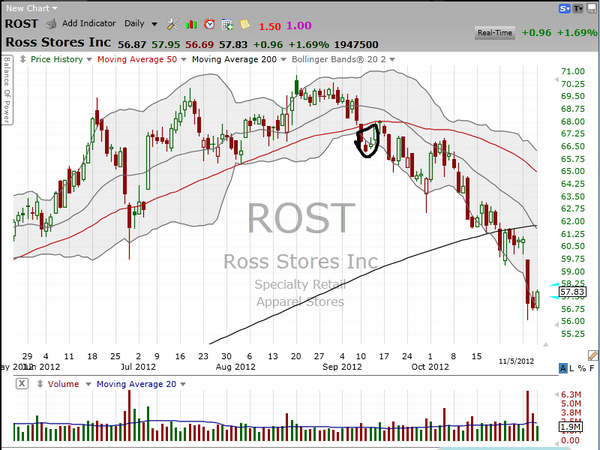Click the Aug 2012 time axis label

pyautogui.click(x=235, y=367)
